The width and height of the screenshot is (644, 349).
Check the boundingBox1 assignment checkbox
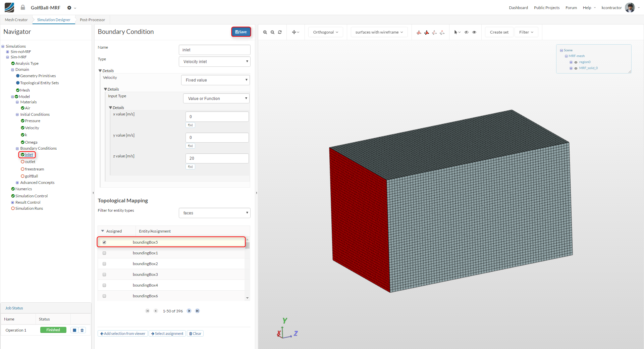[x=104, y=253]
